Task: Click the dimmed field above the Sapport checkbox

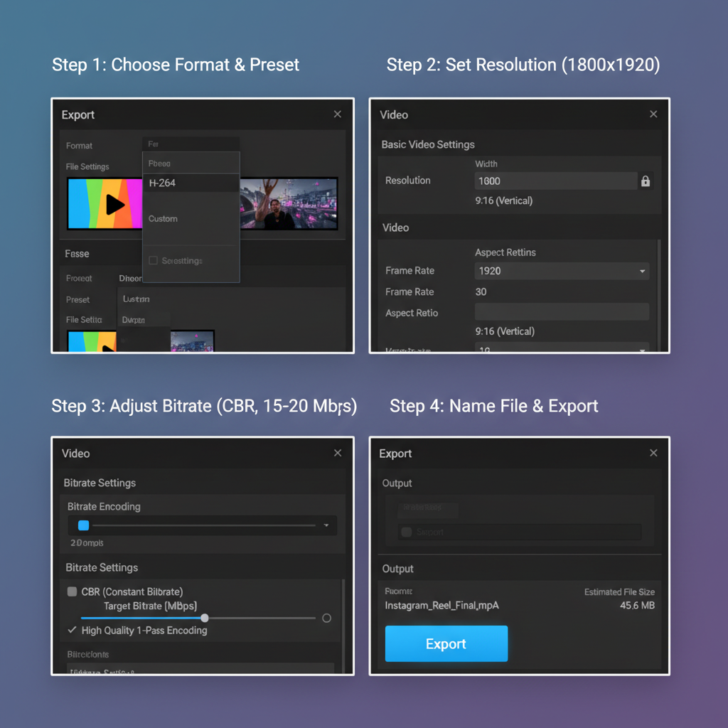Action: (x=428, y=509)
